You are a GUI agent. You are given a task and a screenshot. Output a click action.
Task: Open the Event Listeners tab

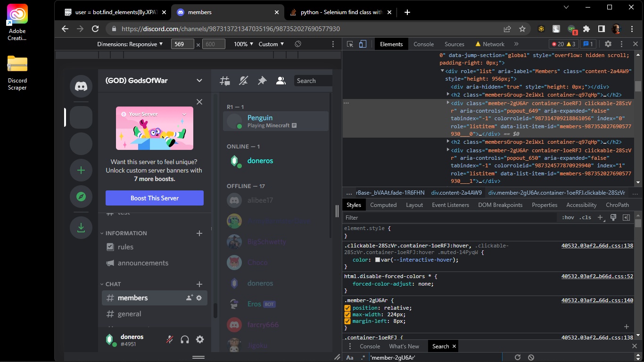pyautogui.click(x=450, y=205)
